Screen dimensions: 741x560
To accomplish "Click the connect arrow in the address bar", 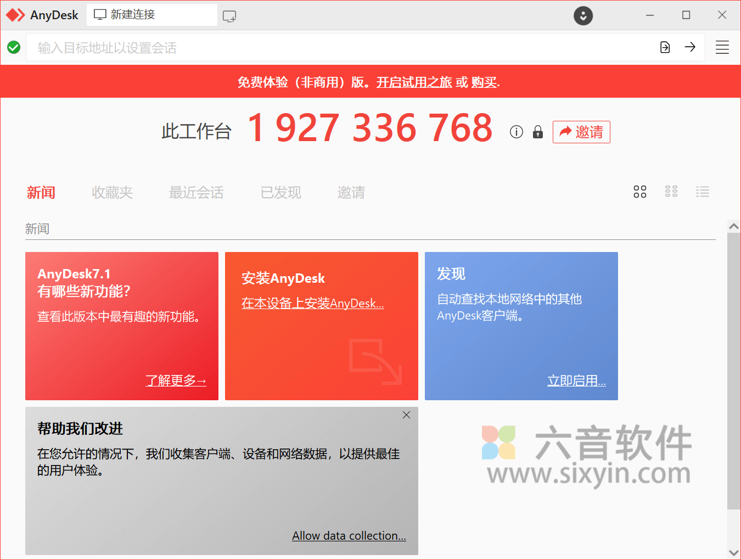I will 690,47.
